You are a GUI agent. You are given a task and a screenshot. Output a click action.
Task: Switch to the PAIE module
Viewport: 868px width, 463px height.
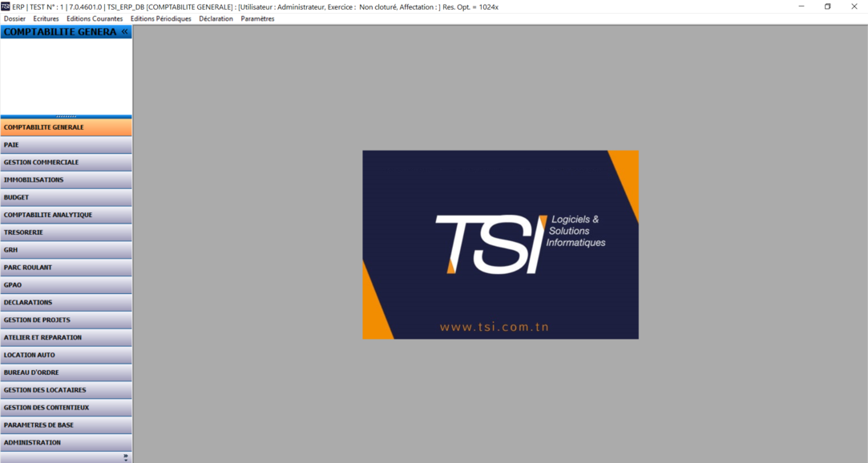pyautogui.click(x=66, y=145)
